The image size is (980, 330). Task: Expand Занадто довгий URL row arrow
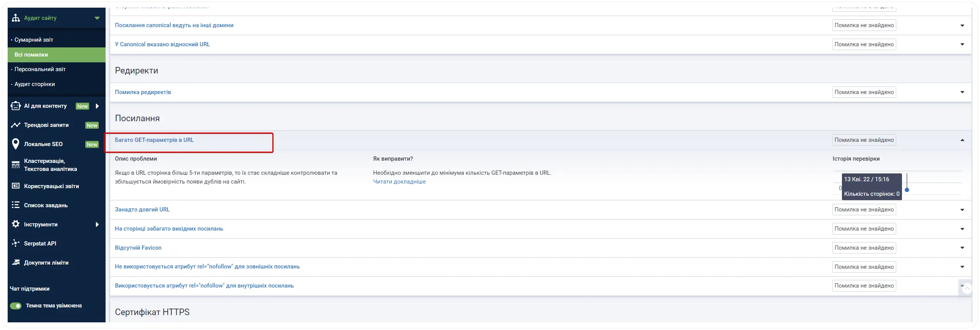tap(962, 210)
